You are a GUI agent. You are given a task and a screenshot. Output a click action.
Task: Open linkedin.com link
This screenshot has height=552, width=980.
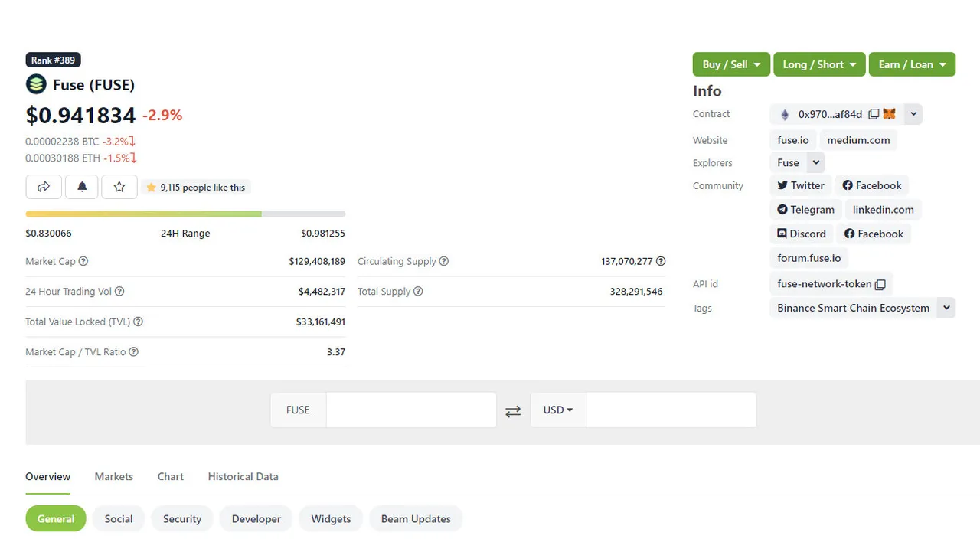884,210
